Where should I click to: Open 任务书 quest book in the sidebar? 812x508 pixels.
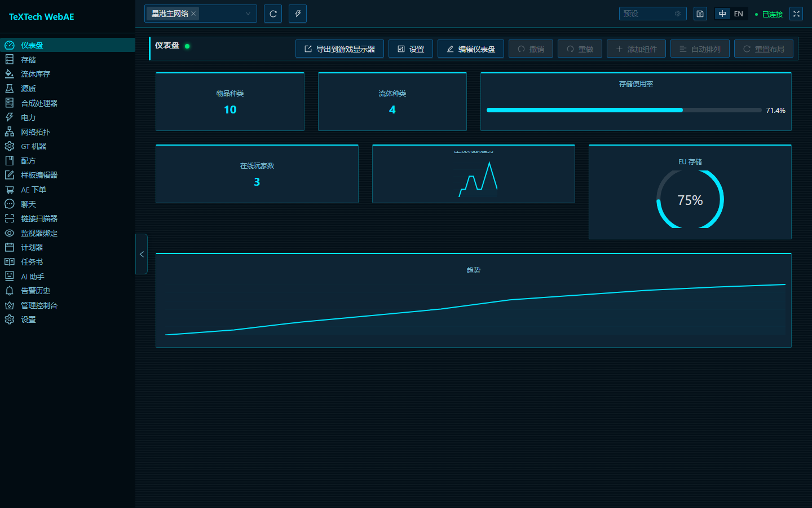point(68,262)
